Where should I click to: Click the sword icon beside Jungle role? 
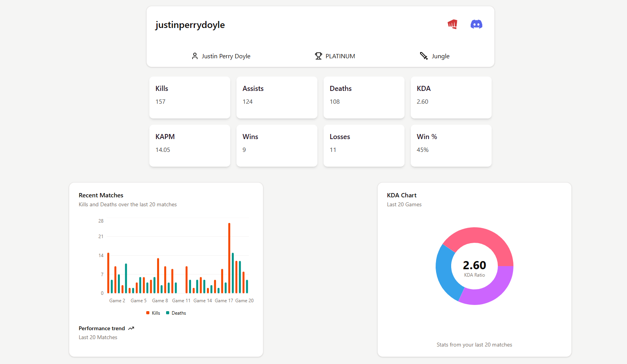coord(423,56)
